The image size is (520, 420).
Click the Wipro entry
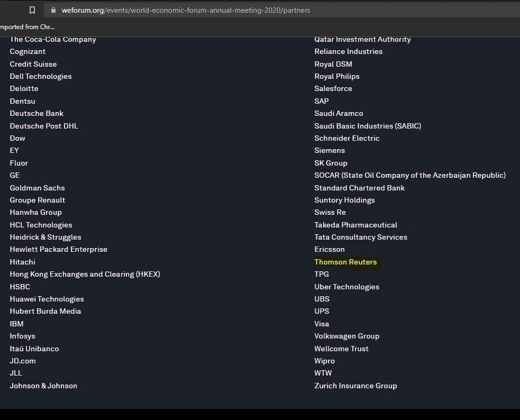coord(325,361)
